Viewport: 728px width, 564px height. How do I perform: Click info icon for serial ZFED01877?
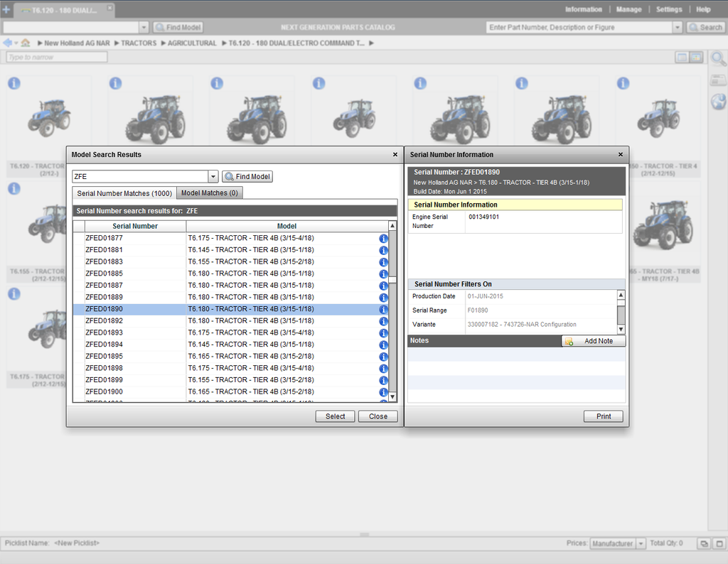point(383,239)
